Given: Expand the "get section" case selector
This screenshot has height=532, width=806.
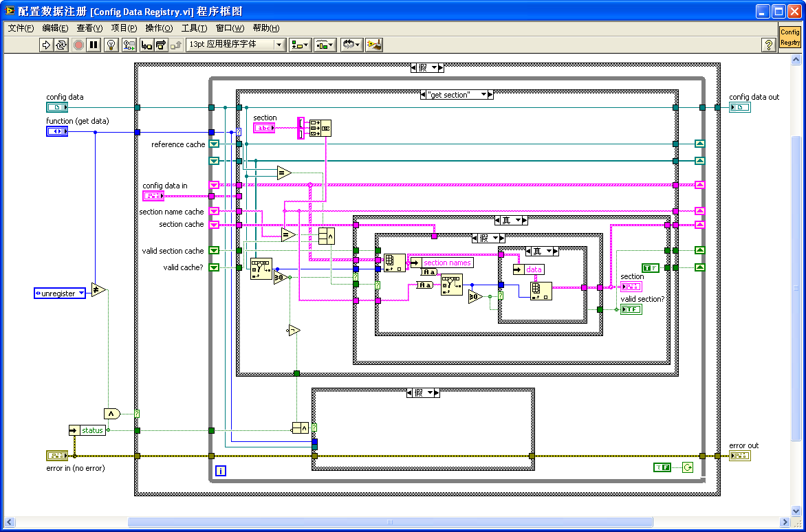Looking at the screenshot, I should coord(484,95).
